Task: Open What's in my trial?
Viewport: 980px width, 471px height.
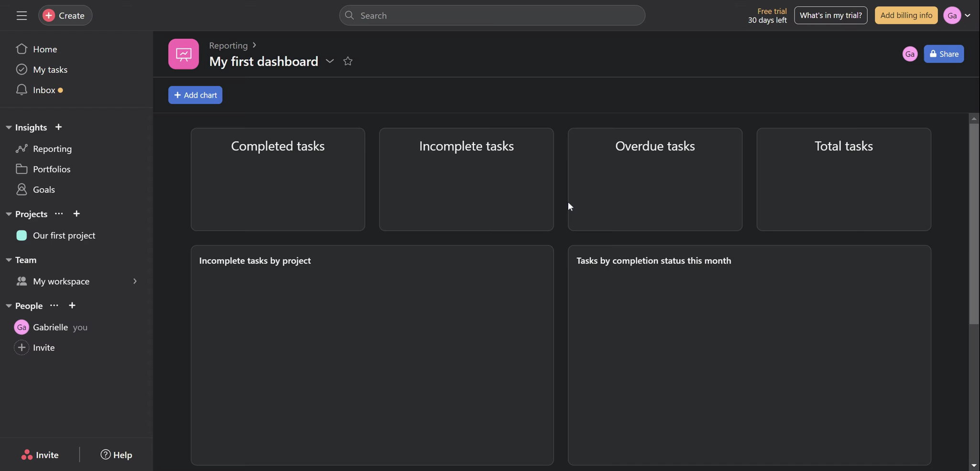Action: click(x=830, y=15)
